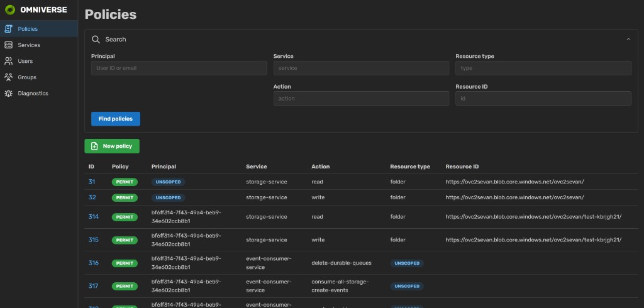
Task: Open policy ID 314
Action: (94, 216)
